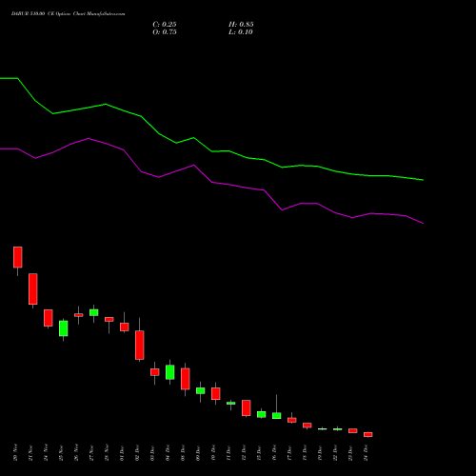Click the red candlestick above 23 Dec

353,430
